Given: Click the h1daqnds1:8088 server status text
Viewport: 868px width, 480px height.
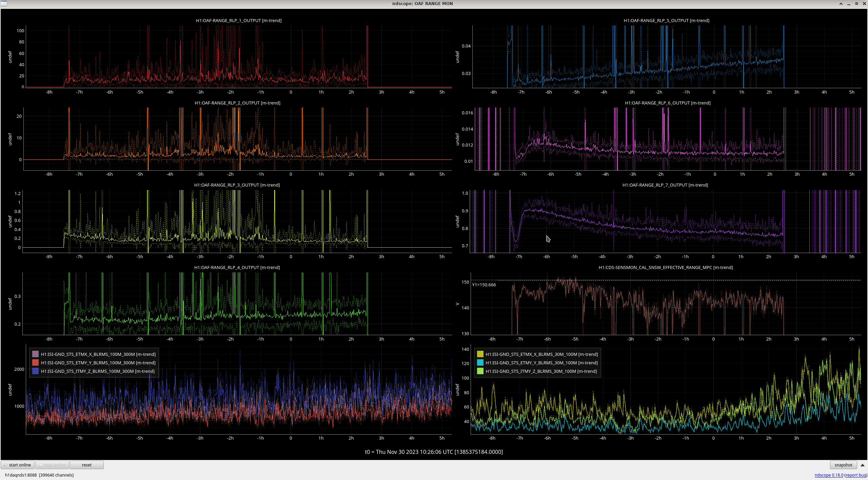Looking at the screenshot, I should 39,475.
